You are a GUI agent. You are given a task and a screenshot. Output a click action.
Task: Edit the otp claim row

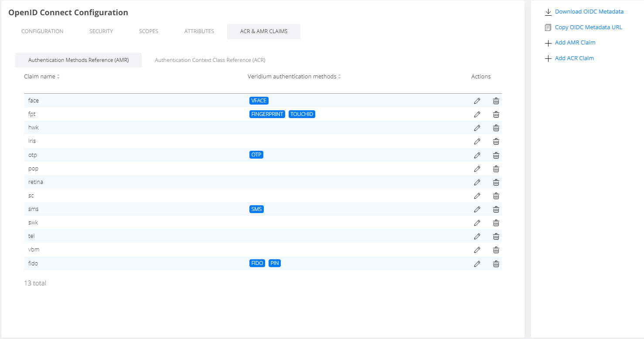click(477, 155)
